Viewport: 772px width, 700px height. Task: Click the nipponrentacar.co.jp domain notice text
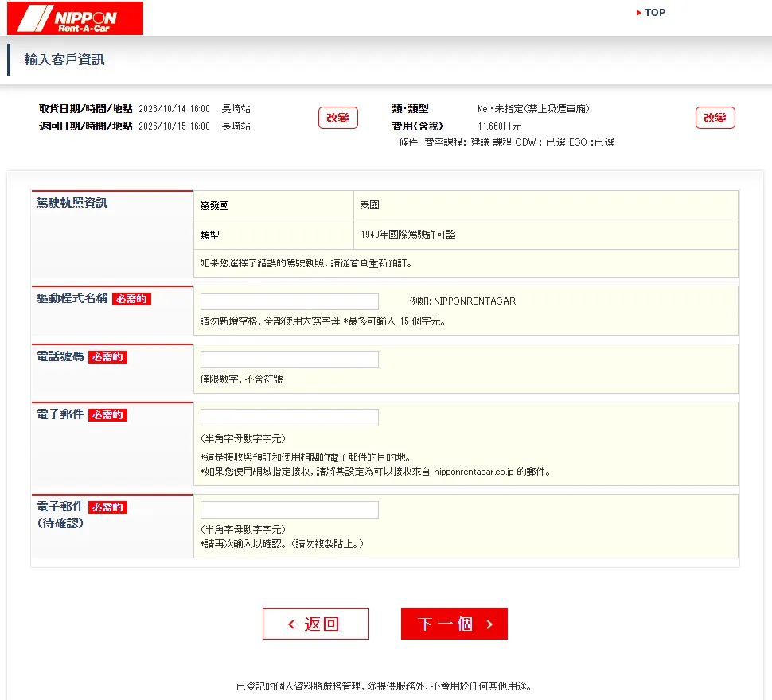375,472
